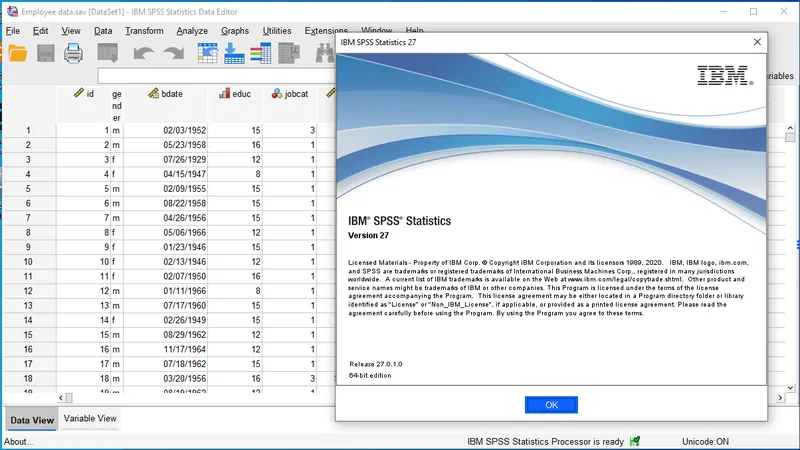Click the Unicode:ON status indicator

(705, 442)
